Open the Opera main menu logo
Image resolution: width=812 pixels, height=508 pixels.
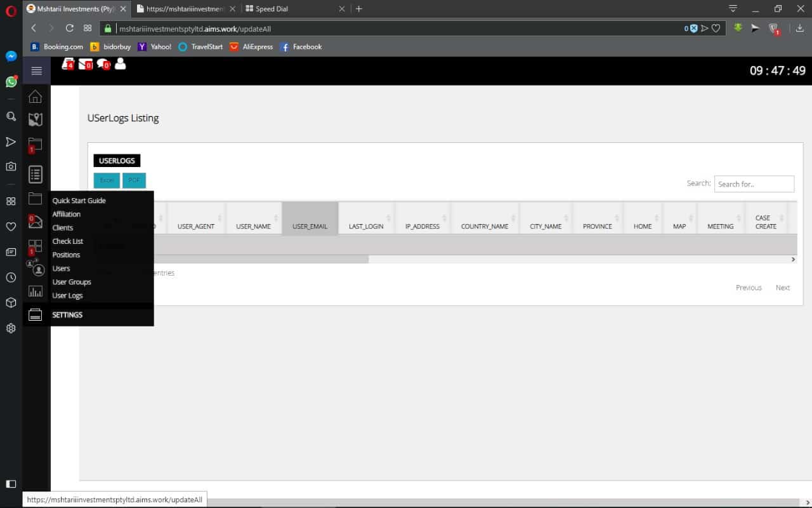[x=11, y=10]
